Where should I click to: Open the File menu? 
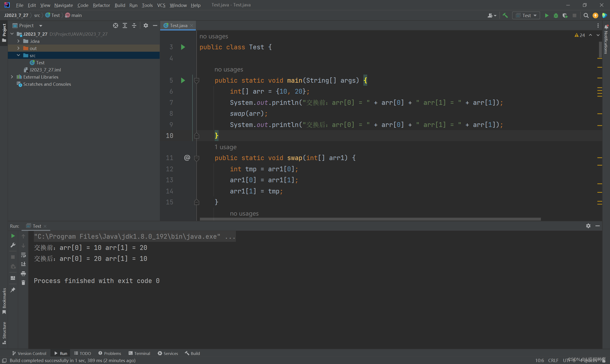20,5
